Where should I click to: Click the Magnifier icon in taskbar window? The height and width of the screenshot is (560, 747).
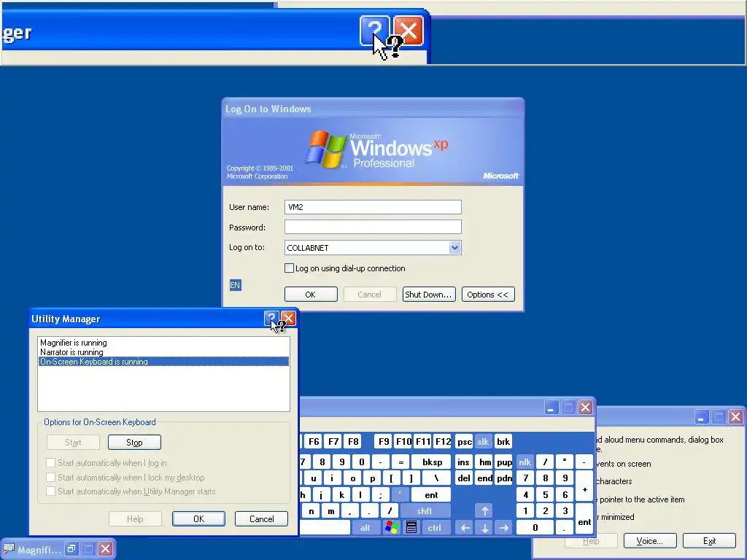coord(9,549)
